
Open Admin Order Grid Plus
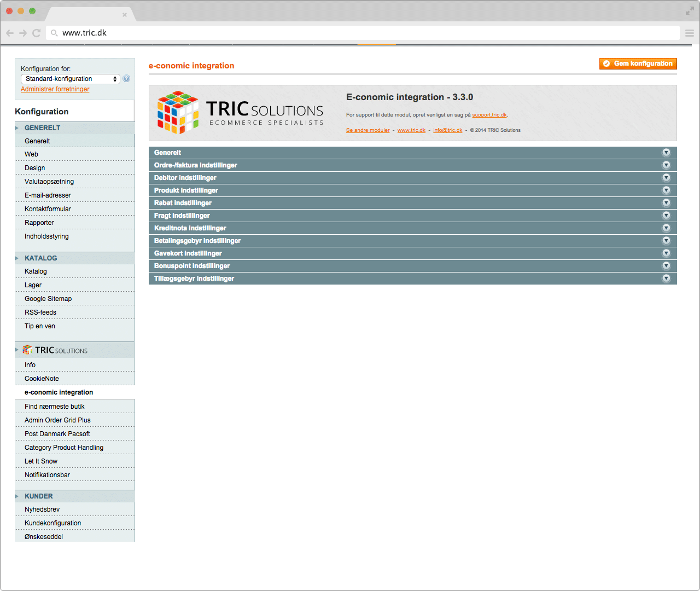[74, 420]
